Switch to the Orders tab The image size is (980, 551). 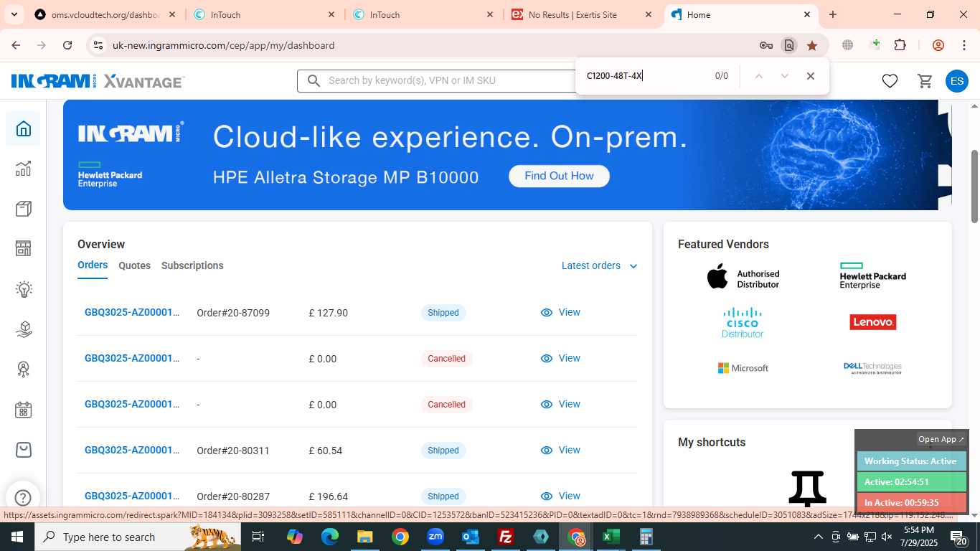point(93,265)
